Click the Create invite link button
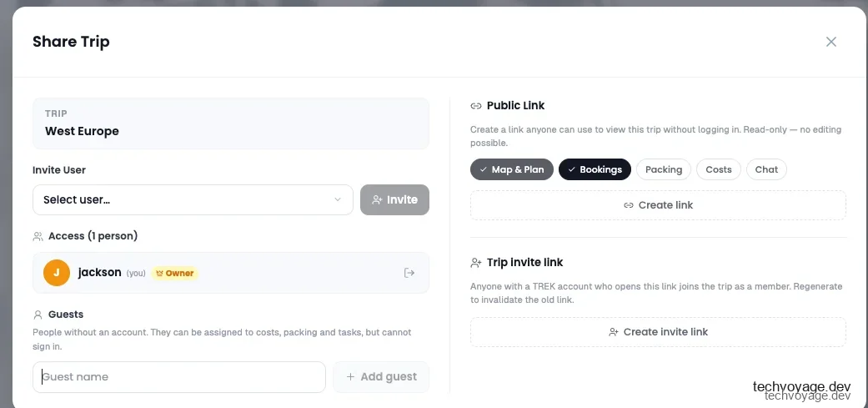 [x=658, y=332]
